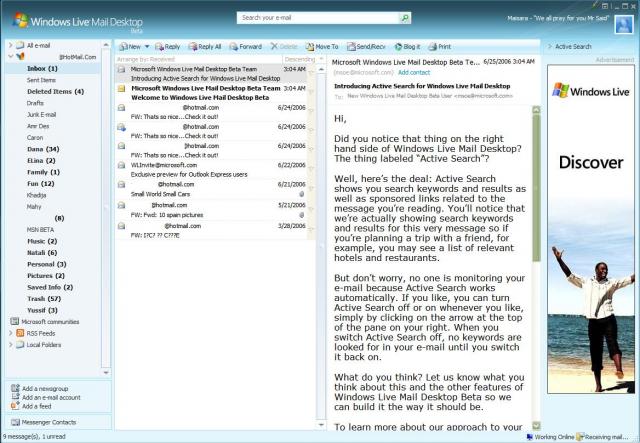Toggle flag on Introducing Active Search message
The width and height of the screenshot is (640, 443).
point(311,73)
